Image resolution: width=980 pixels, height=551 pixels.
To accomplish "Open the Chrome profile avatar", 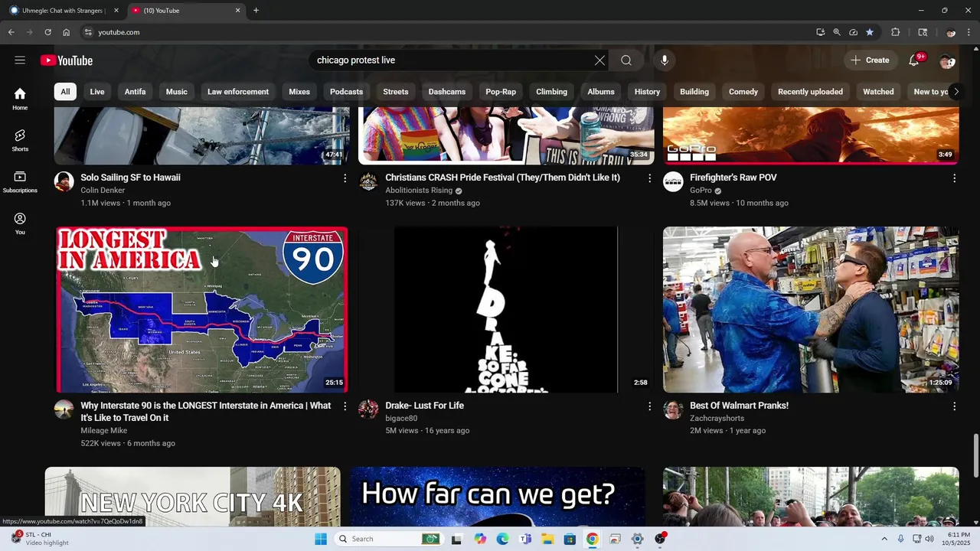I will click(950, 32).
